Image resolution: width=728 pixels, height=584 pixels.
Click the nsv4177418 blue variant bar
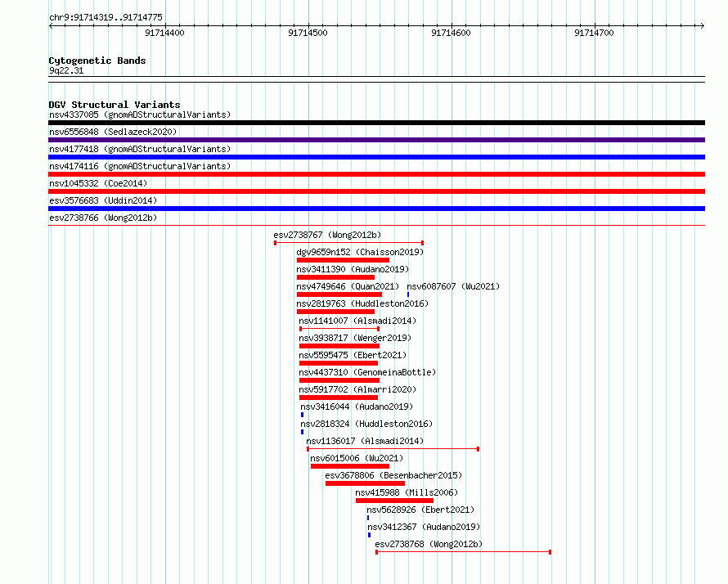pos(376,157)
